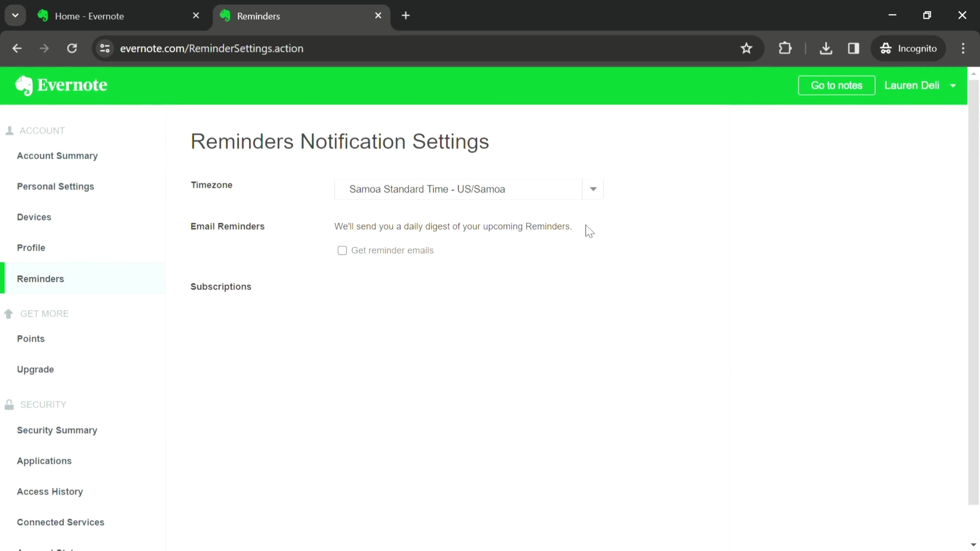Viewport: 980px width, 551px height.
Task: Navigate to Security Summary page
Action: [x=57, y=430]
